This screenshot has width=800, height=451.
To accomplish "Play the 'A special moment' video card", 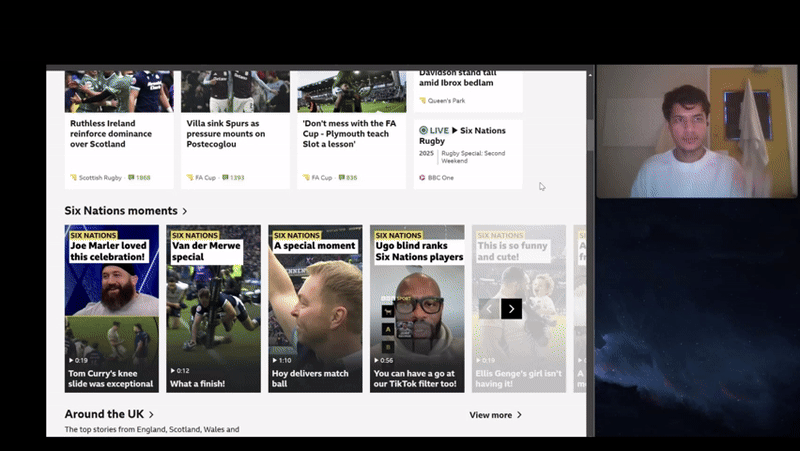I will tap(315, 309).
